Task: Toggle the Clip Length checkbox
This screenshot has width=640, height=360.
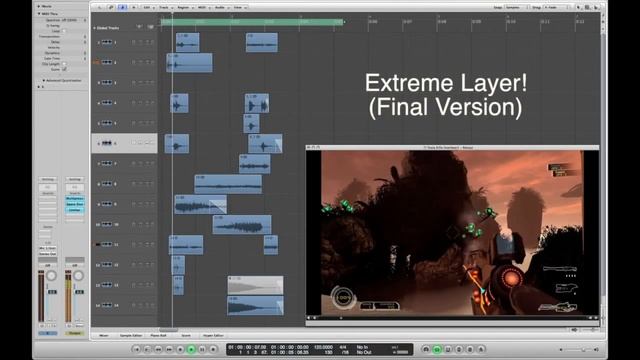Action: [64, 64]
